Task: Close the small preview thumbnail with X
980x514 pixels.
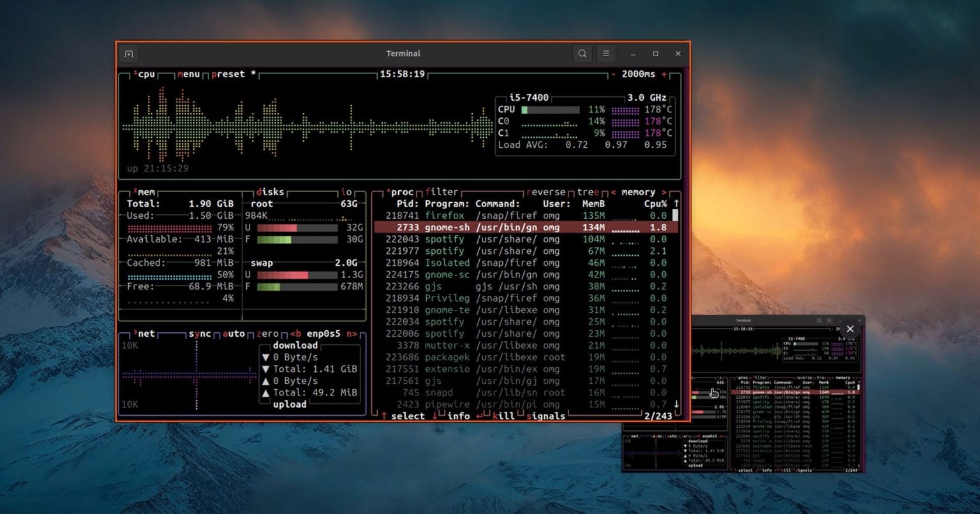Action: [850, 329]
